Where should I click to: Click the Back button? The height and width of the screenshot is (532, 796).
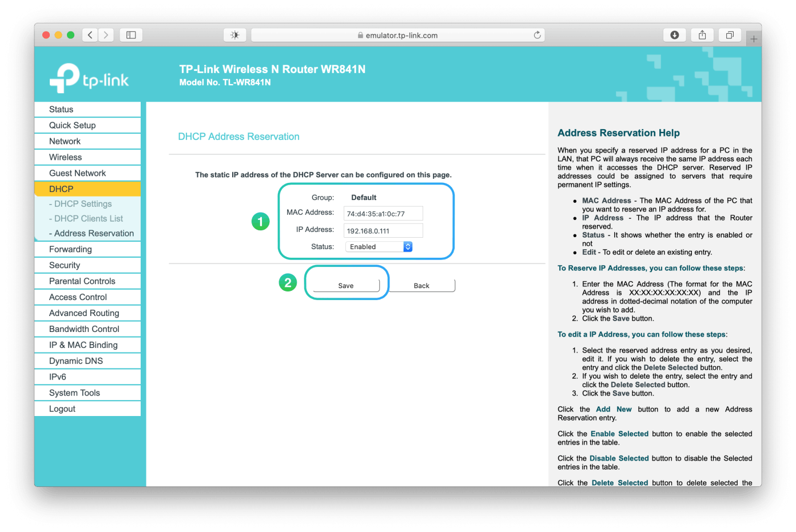click(421, 286)
